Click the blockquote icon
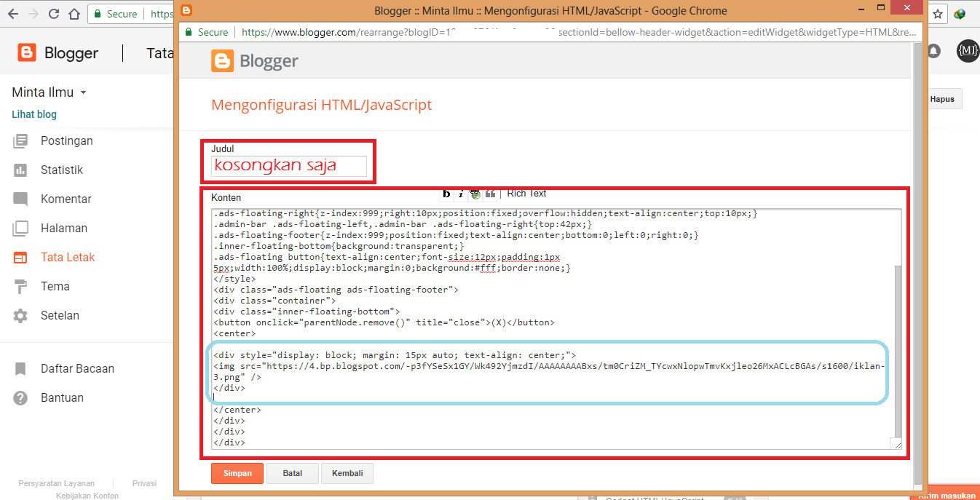 490,194
